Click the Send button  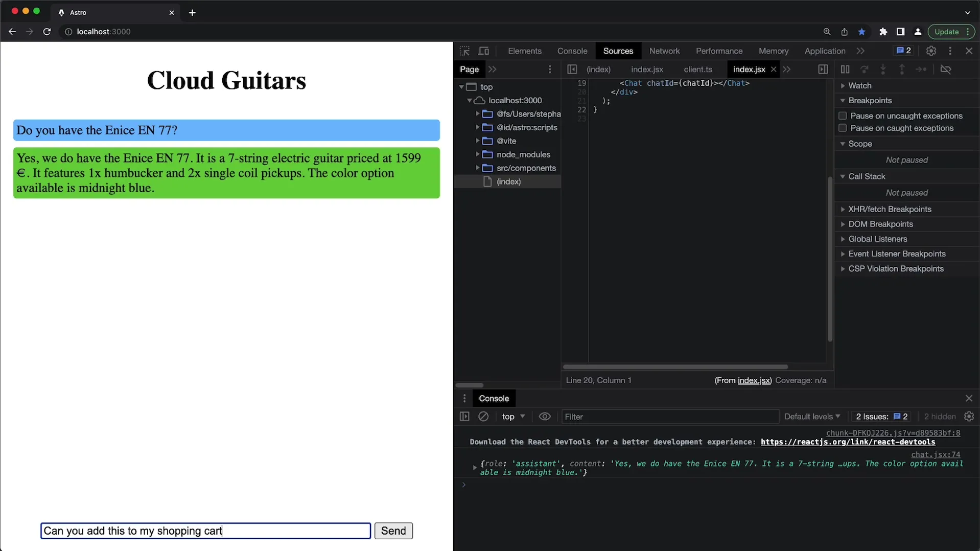pos(393,531)
